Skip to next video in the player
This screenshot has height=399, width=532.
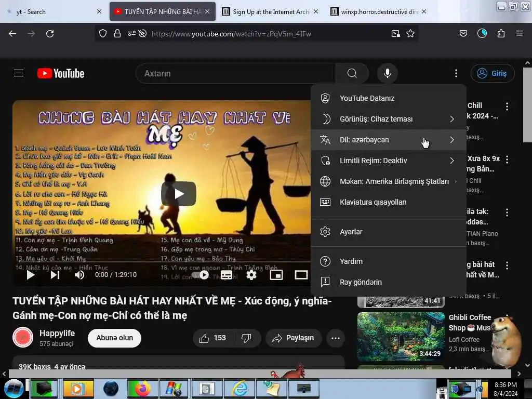55,274
